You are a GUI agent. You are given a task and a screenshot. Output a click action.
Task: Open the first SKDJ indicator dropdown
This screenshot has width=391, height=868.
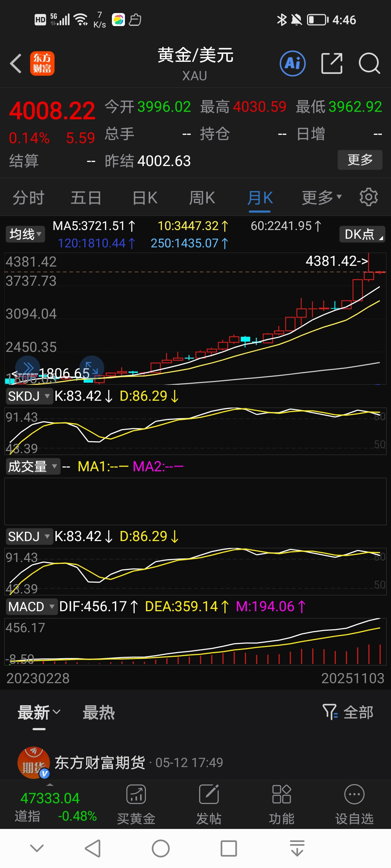tap(29, 396)
